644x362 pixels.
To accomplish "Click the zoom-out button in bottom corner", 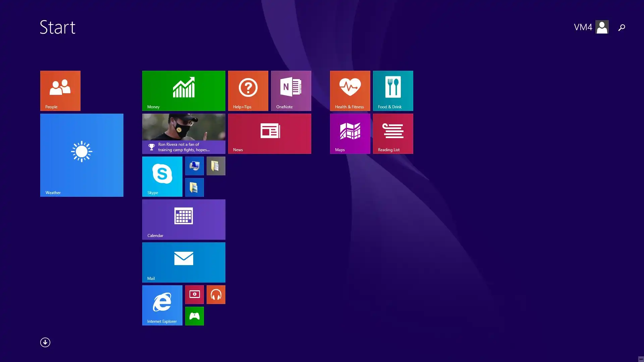I will point(641,359).
